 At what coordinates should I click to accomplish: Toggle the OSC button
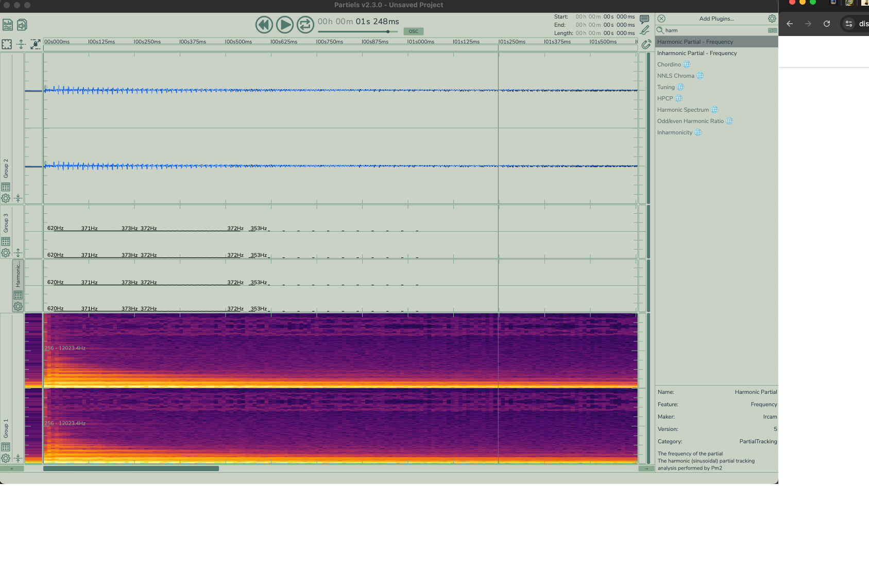tap(413, 31)
